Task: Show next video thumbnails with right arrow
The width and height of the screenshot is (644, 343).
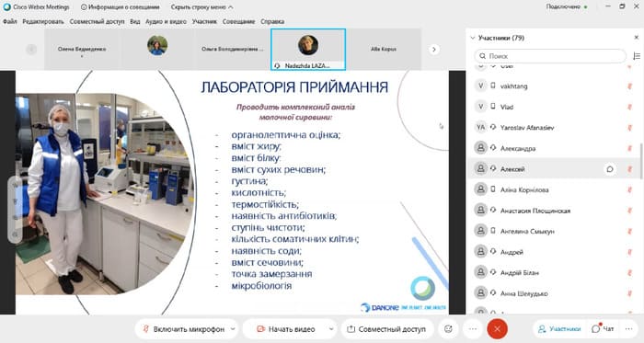Action: coord(433,50)
